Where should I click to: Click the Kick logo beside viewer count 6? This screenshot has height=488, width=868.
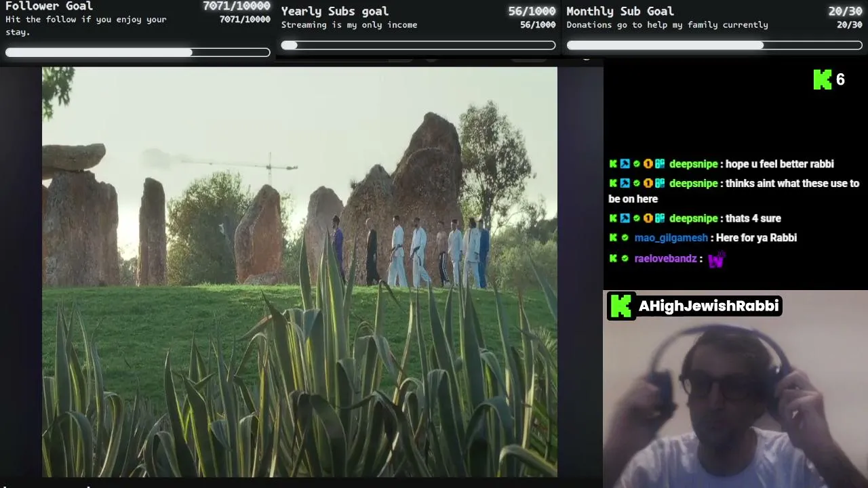pos(823,79)
